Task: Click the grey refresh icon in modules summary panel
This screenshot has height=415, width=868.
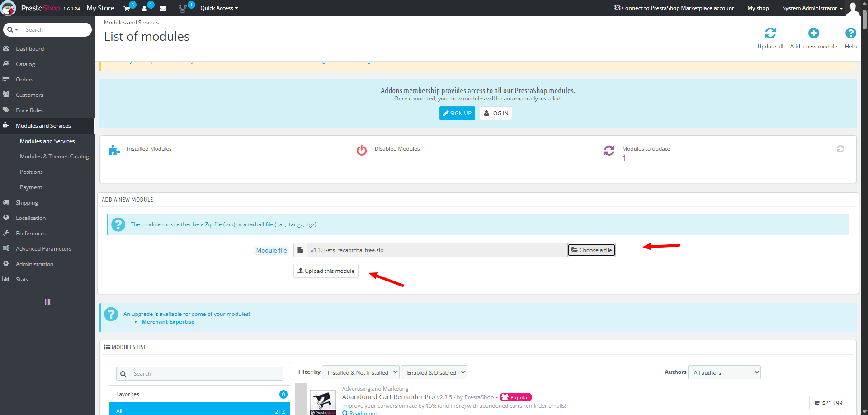Action: pyautogui.click(x=840, y=149)
